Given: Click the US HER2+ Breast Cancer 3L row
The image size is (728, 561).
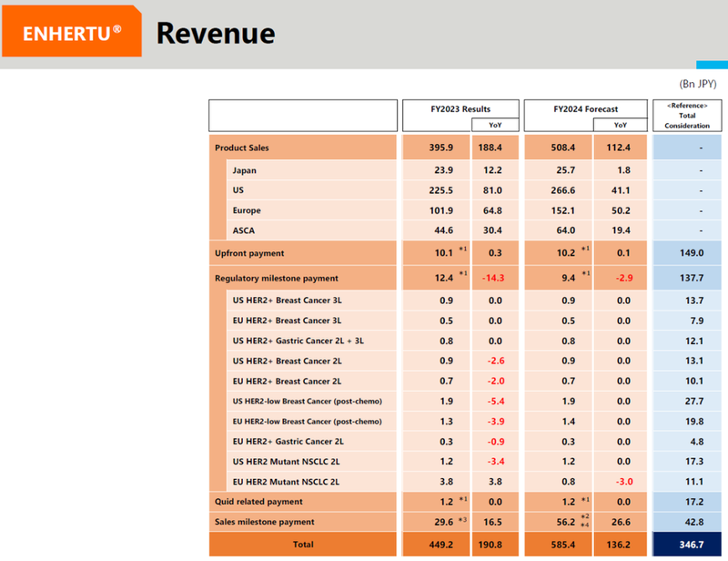Looking at the screenshot, I should 287,300.
